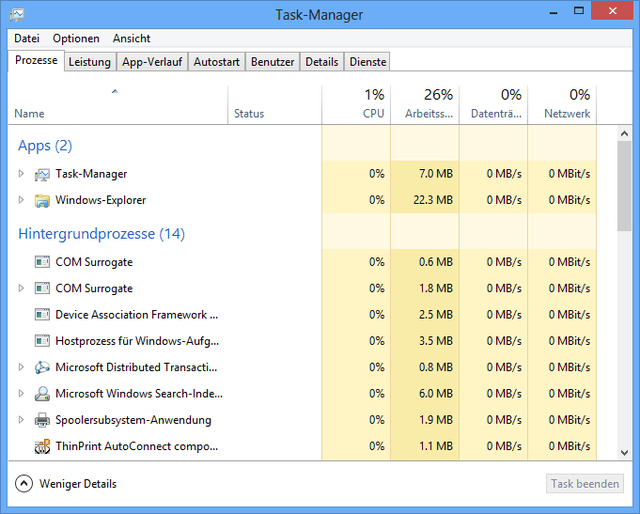Select the Windows-Explorer process name
This screenshot has height=514, width=640.
point(101,200)
